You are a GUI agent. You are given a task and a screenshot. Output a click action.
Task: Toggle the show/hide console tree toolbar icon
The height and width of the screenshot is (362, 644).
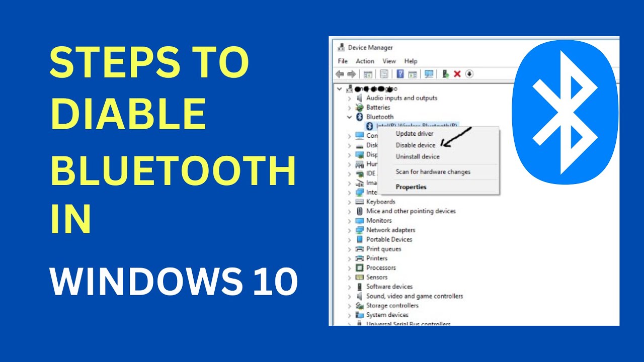pos(368,74)
